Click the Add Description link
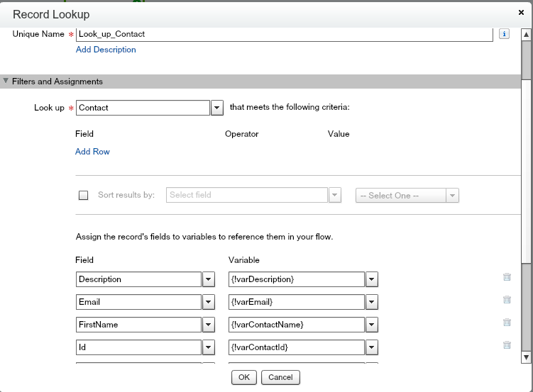This screenshot has height=392, width=533. (x=106, y=50)
